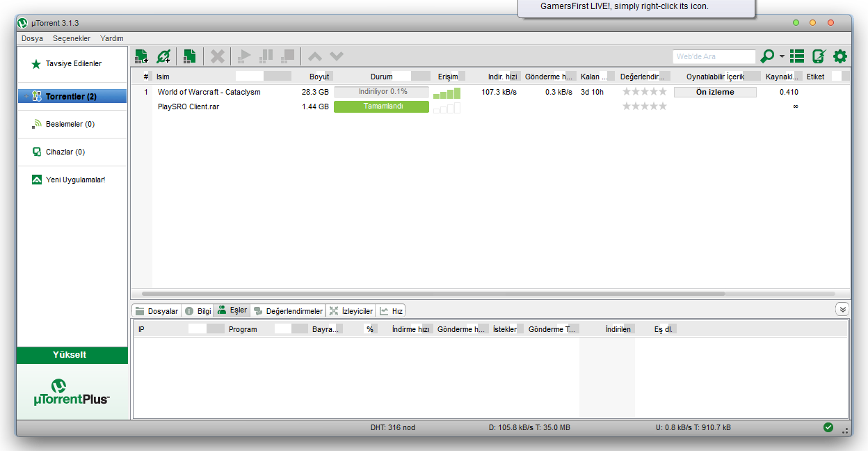The width and height of the screenshot is (868, 451).
Task: Select Torrentler (2) in the sidebar
Action: pos(73,97)
